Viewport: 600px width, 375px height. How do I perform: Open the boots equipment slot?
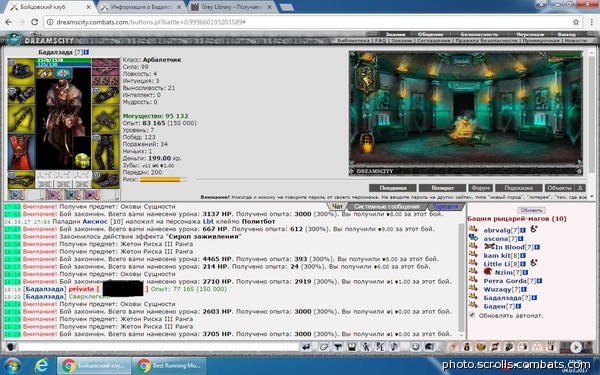[106, 179]
